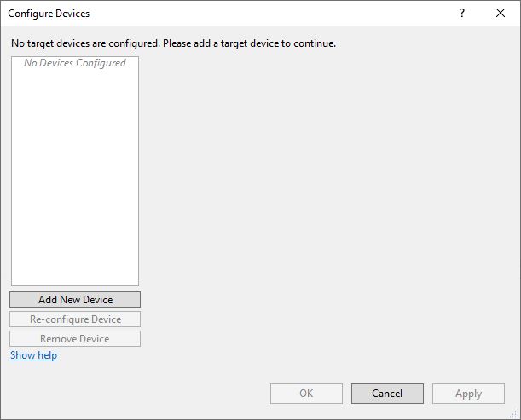
Task: Open the Show help link
Action: click(33, 355)
